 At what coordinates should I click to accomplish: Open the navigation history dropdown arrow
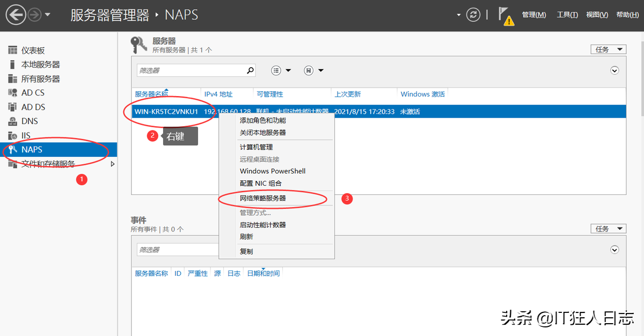[x=47, y=15]
